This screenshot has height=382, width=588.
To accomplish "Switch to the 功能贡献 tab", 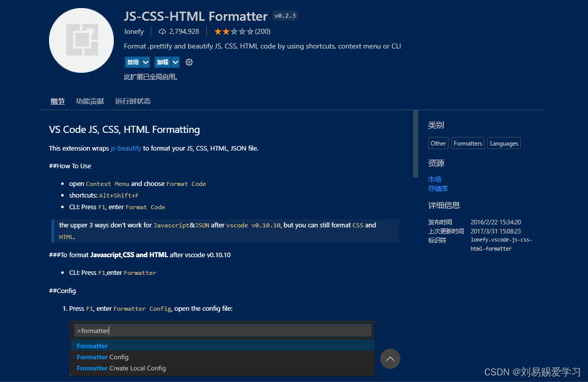I will click(x=90, y=101).
